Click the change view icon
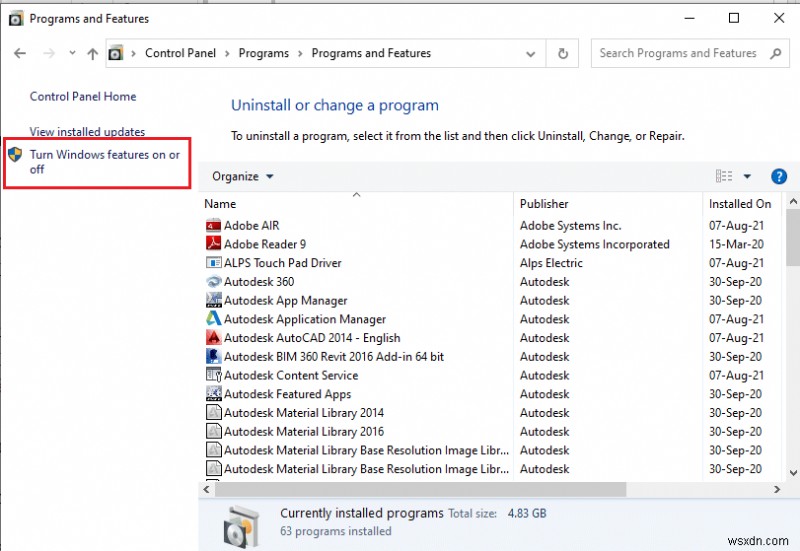Viewport: 800px width, 551px height. coord(724,176)
